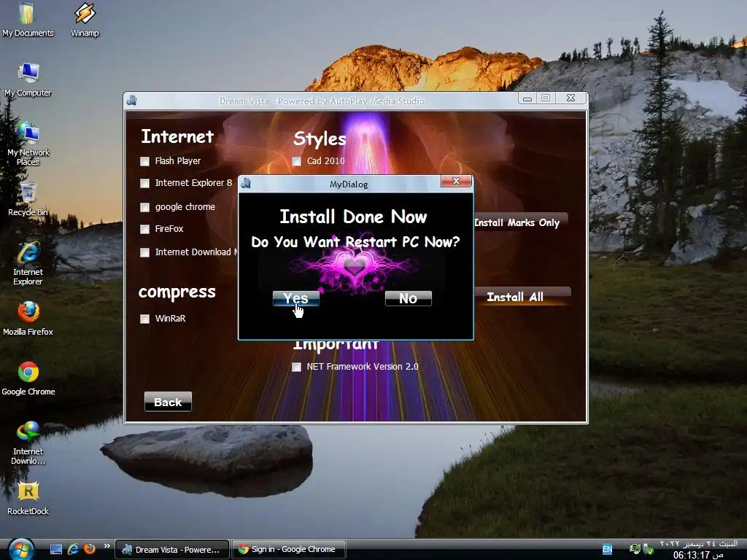747x560 pixels.
Task: Click Dream Vista window title icon
Action: pos(132,101)
